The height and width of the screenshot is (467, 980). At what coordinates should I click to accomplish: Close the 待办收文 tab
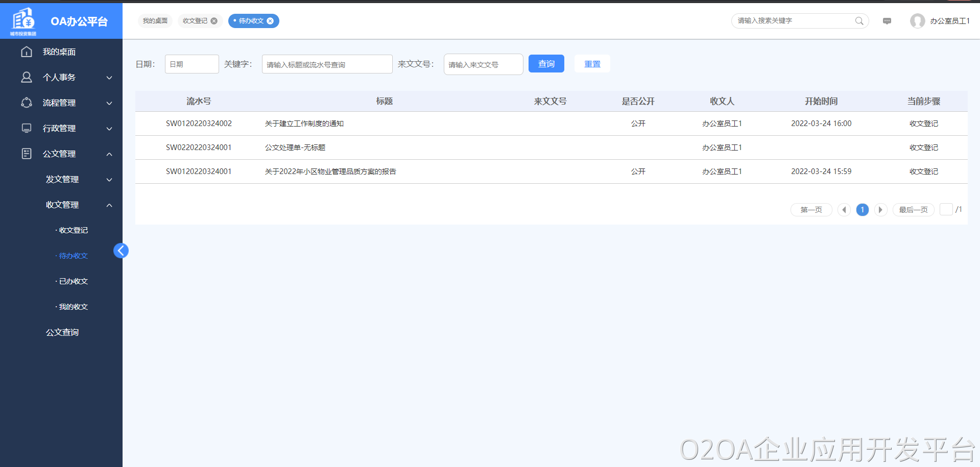(x=270, y=21)
